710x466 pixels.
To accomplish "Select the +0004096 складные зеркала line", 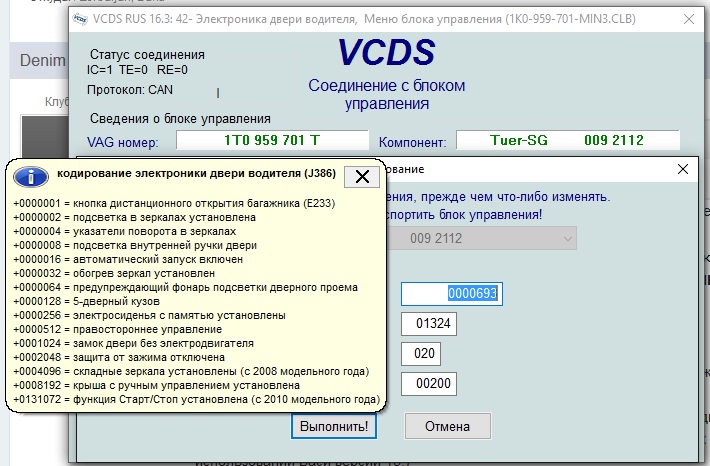I will coord(191,371).
